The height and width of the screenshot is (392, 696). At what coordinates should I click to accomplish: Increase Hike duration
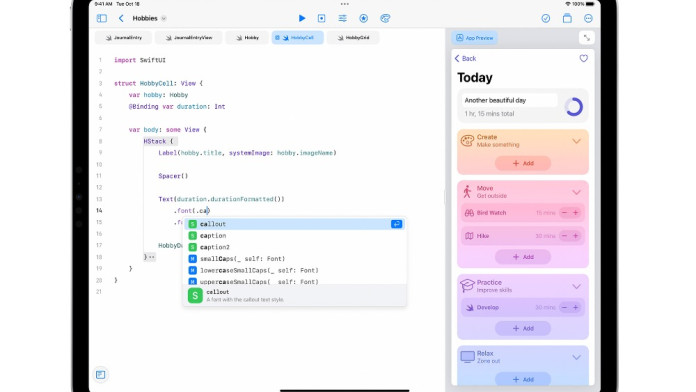pyautogui.click(x=576, y=236)
